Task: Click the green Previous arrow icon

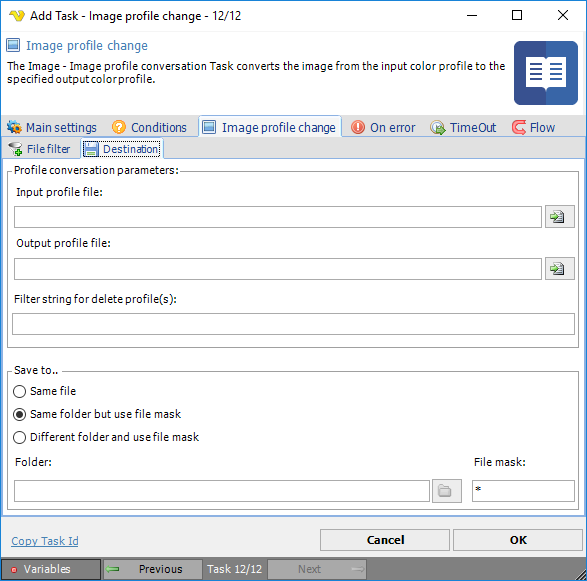Action: pos(113,569)
